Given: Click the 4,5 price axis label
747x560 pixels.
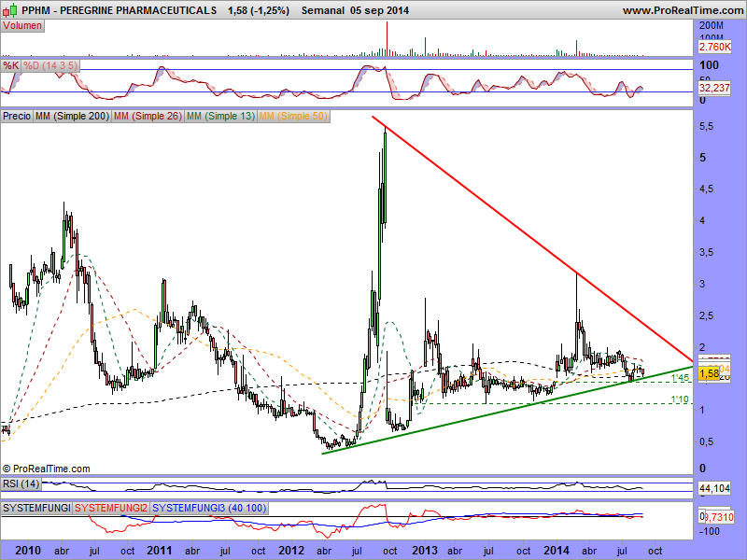Looking at the screenshot, I should [x=706, y=189].
